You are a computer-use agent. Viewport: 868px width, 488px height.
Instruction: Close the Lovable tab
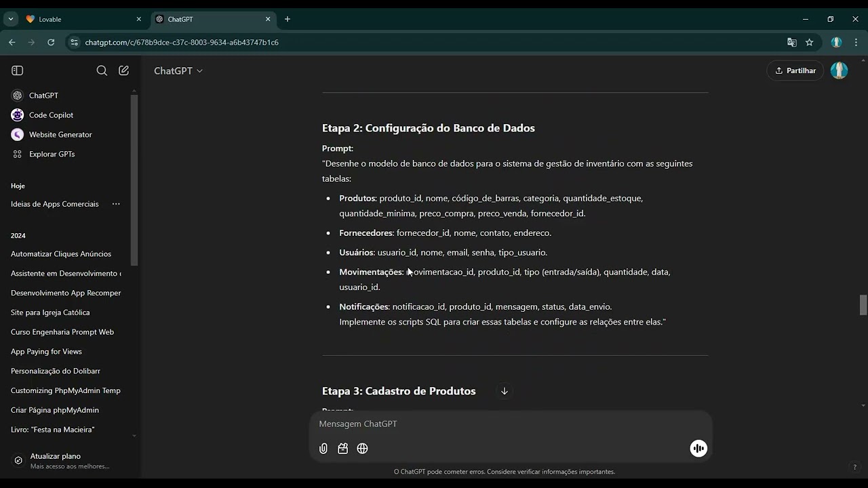[x=138, y=19]
